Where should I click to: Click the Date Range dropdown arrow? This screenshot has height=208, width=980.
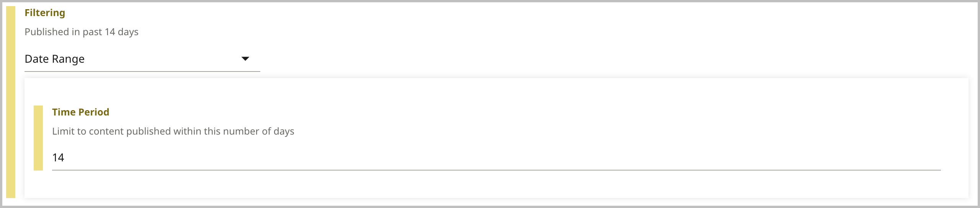click(245, 59)
